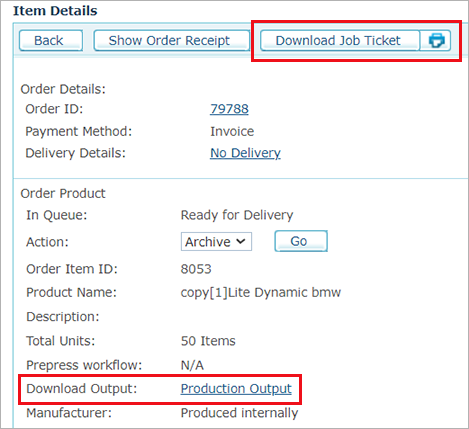The image size is (469, 429).
Task: Click the Produced internally manufacturer text
Action: click(x=239, y=413)
